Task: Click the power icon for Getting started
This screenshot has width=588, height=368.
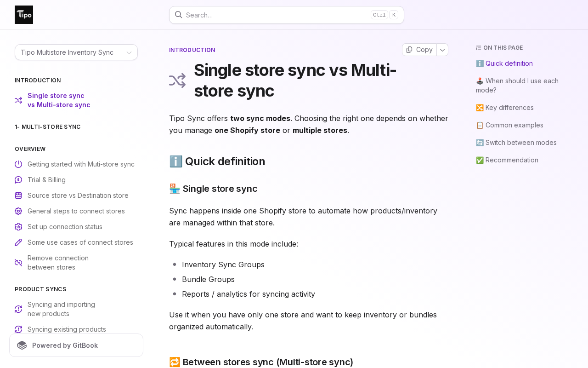Action: [18, 164]
